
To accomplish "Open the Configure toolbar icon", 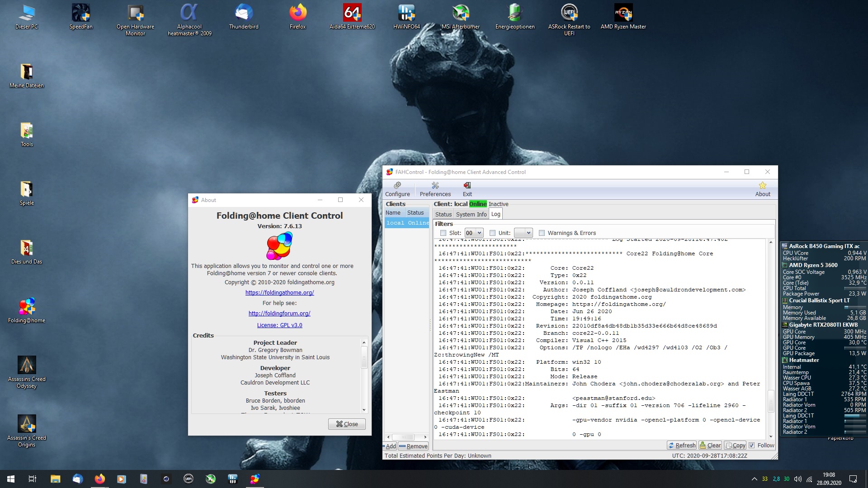I will point(397,186).
